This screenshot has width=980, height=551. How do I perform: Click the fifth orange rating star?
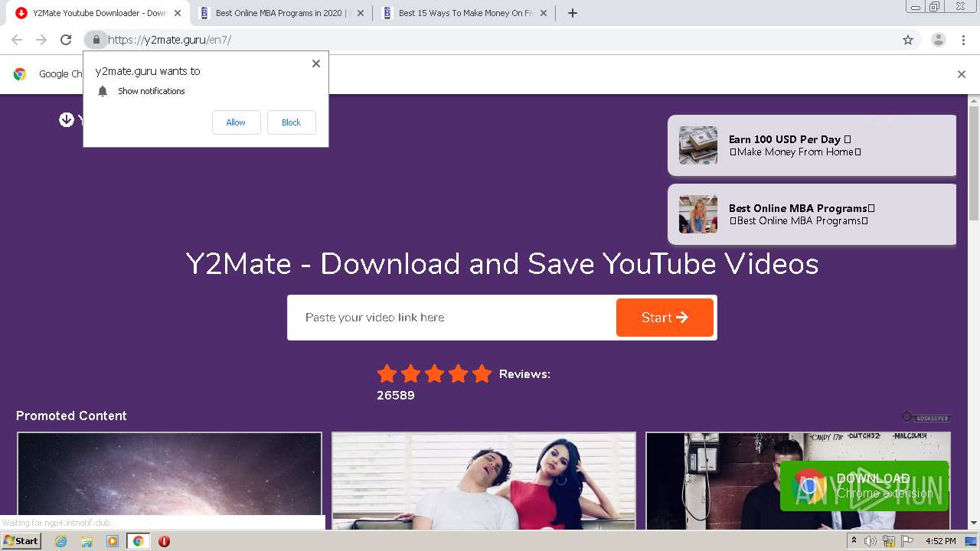[482, 373]
